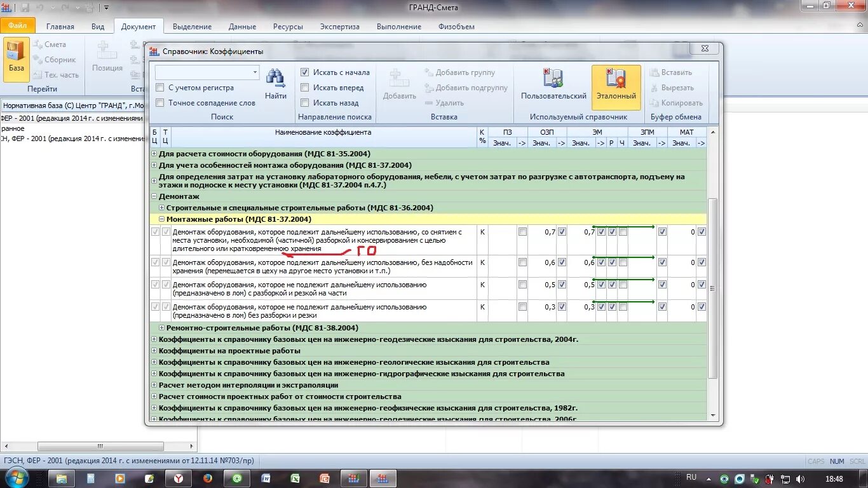
Task: Toggle the Точное совпадение слов checkbox
Action: pyautogui.click(x=160, y=103)
